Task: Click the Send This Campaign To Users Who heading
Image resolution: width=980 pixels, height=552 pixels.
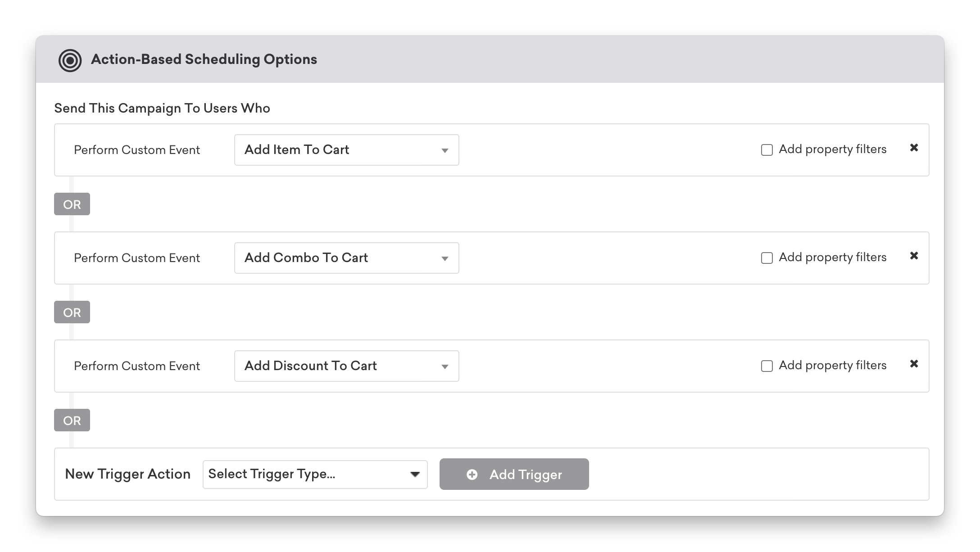Action: 162,109
